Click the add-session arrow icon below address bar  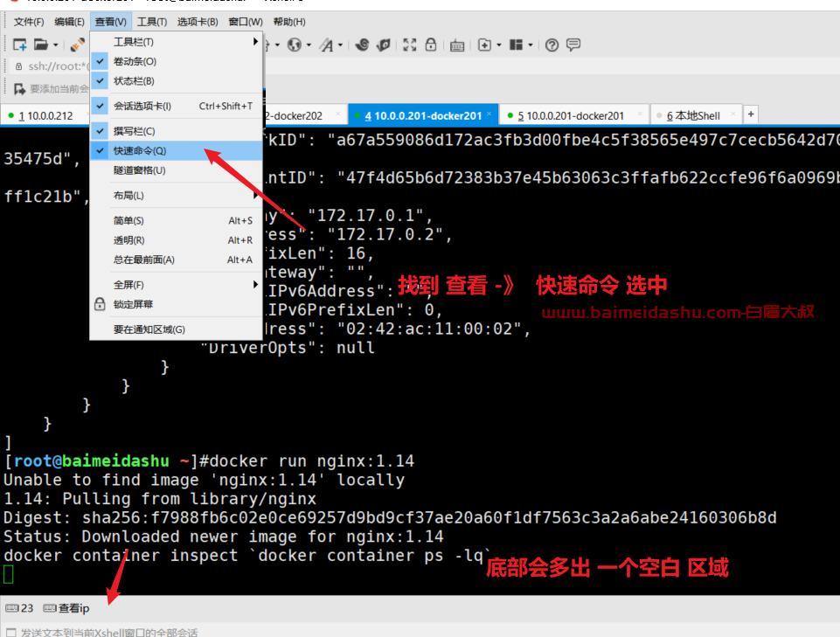coord(20,89)
